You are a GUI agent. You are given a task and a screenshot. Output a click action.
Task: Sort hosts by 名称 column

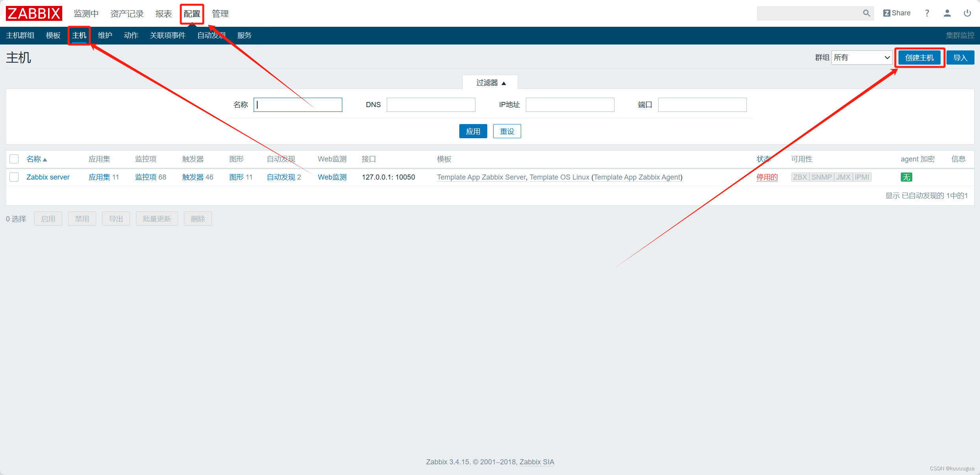point(37,159)
